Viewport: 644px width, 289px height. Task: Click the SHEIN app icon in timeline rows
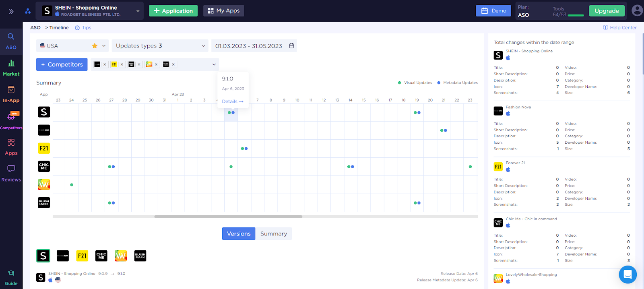click(x=44, y=112)
